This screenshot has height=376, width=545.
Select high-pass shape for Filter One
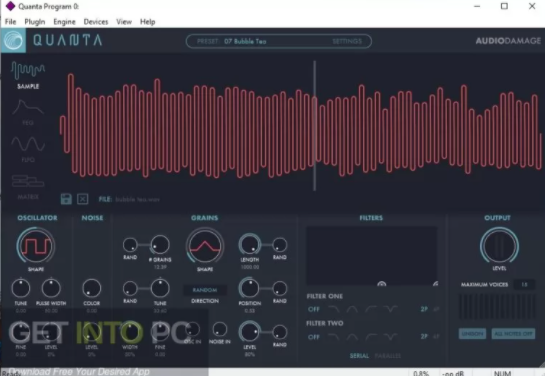click(x=371, y=309)
